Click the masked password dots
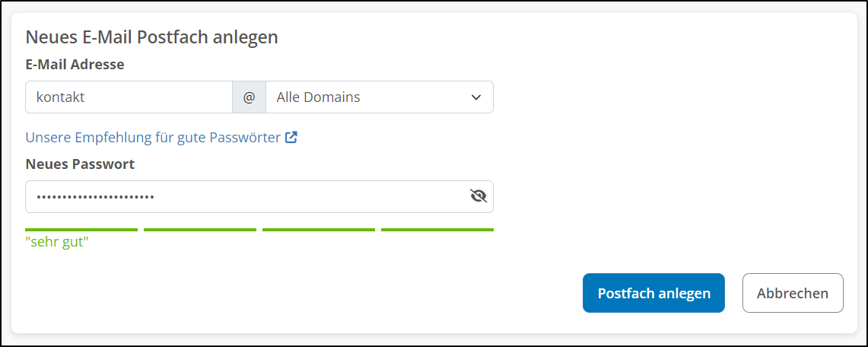Screen dimensions: 868x347 [95, 197]
